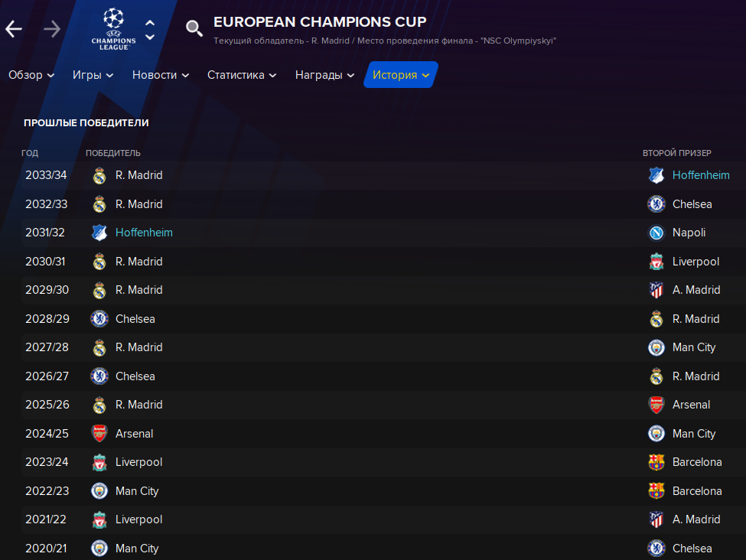Click Napoli badge in runner-up column

(x=656, y=233)
